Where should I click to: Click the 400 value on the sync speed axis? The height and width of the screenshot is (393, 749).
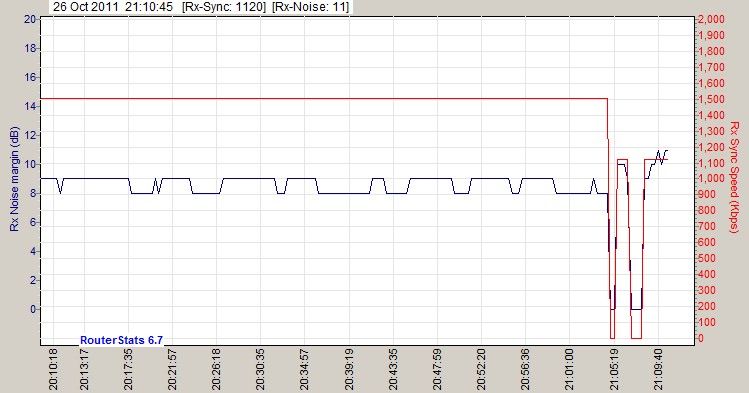click(707, 275)
